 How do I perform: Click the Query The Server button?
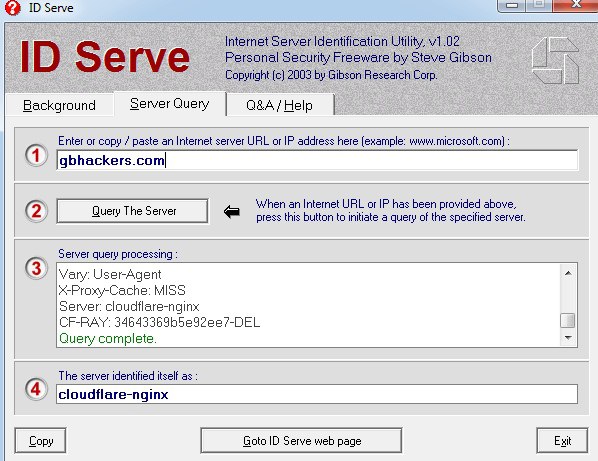pos(133,211)
